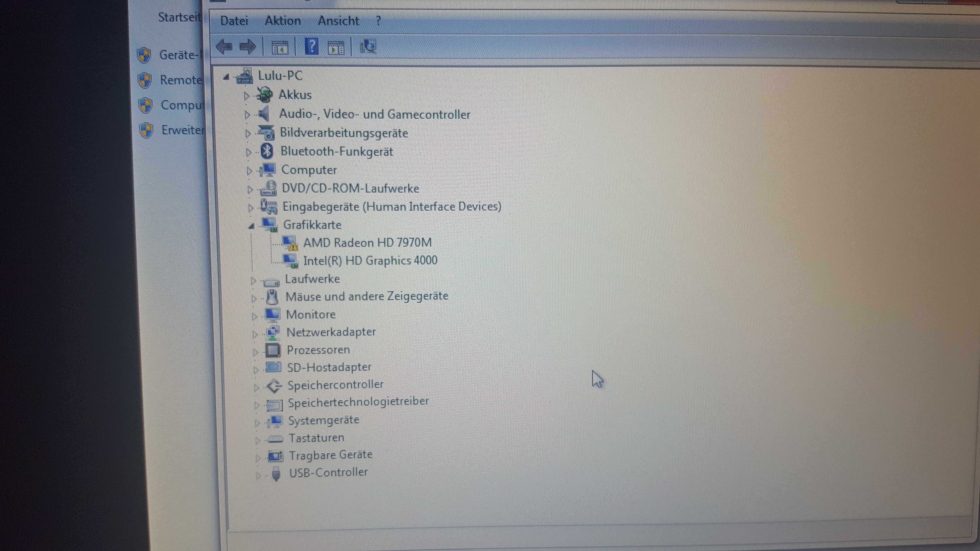Click the Eingabegeräte HID icon

(269, 207)
